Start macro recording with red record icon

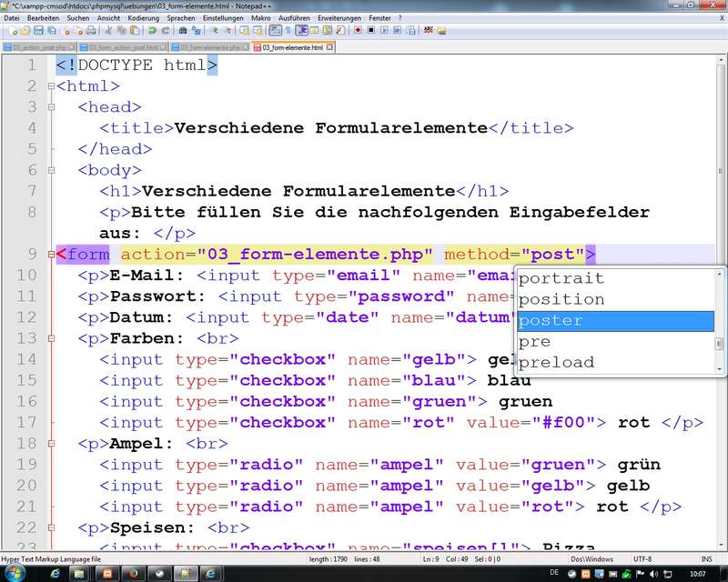[x=358, y=30]
